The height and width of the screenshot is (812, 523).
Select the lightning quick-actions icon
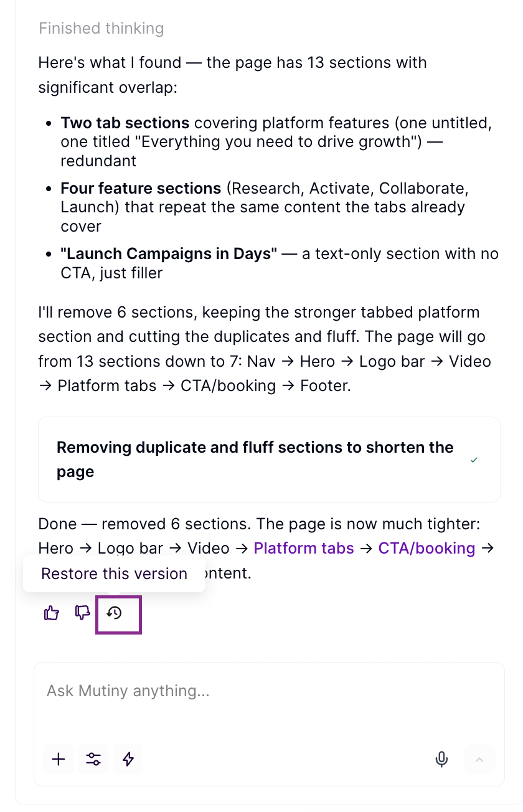click(x=128, y=759)
